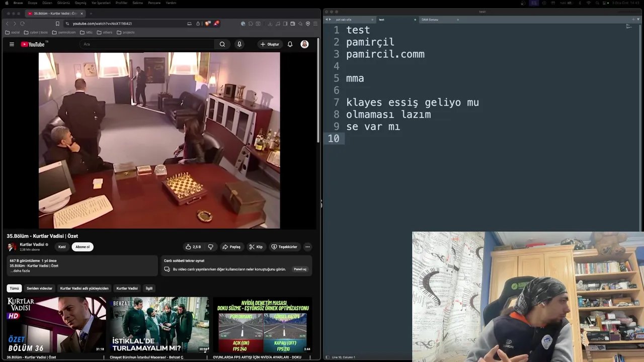Open the others bookmarks folder

pos(105,32)
